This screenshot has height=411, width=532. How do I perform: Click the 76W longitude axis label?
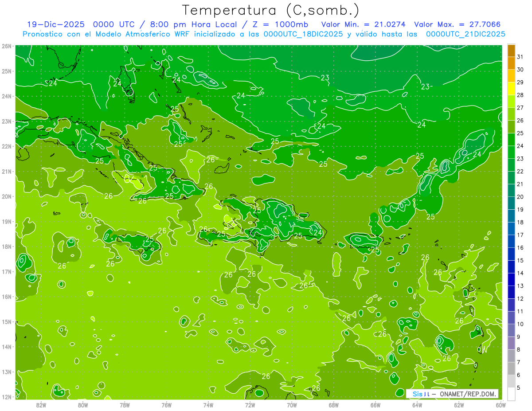pyautogui.click(x=166, y=405)
